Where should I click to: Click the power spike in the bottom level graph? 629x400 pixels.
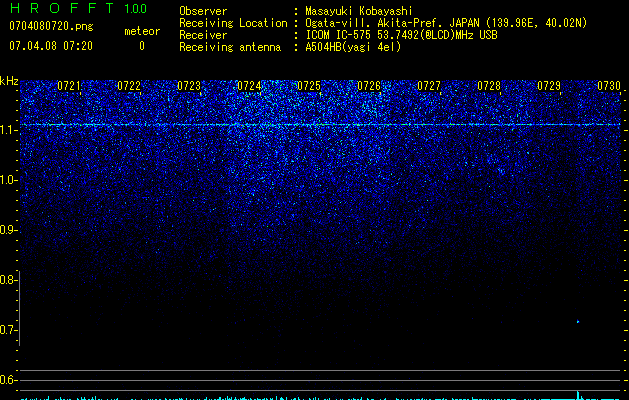tap(578, 395)
